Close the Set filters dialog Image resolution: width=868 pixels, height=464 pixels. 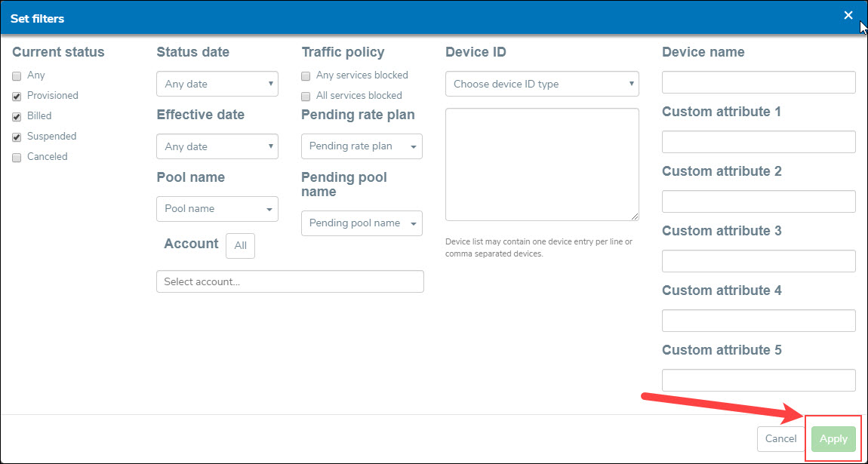click(848, 16)
